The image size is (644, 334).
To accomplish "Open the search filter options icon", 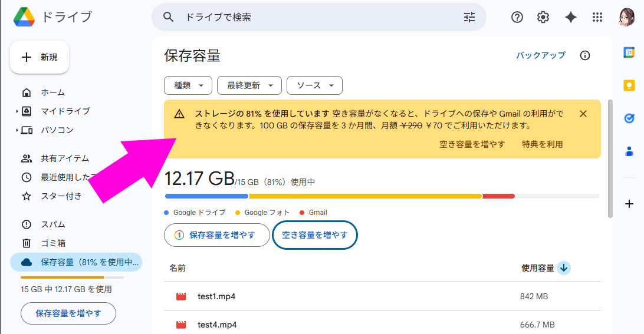I will coord(469,17).
